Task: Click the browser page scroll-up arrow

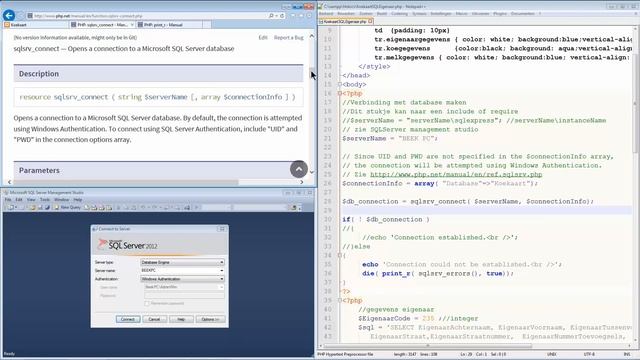Action: coord(312,36)
